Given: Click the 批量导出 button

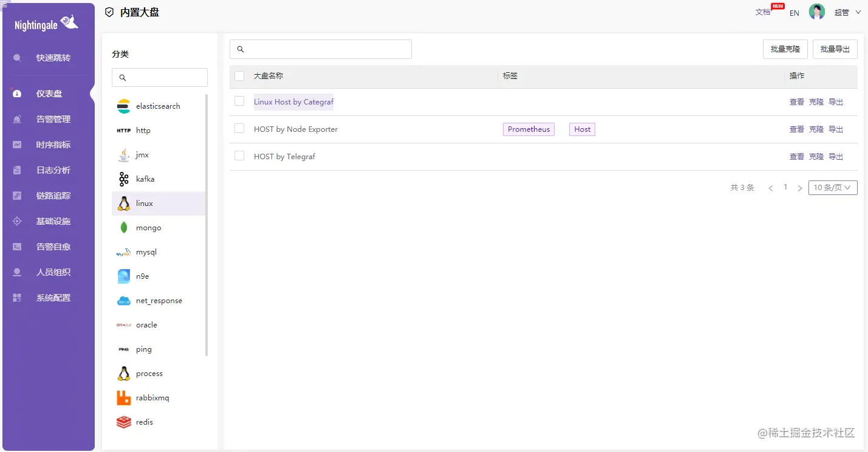Looking at the screenshot, I should point(835,49).
